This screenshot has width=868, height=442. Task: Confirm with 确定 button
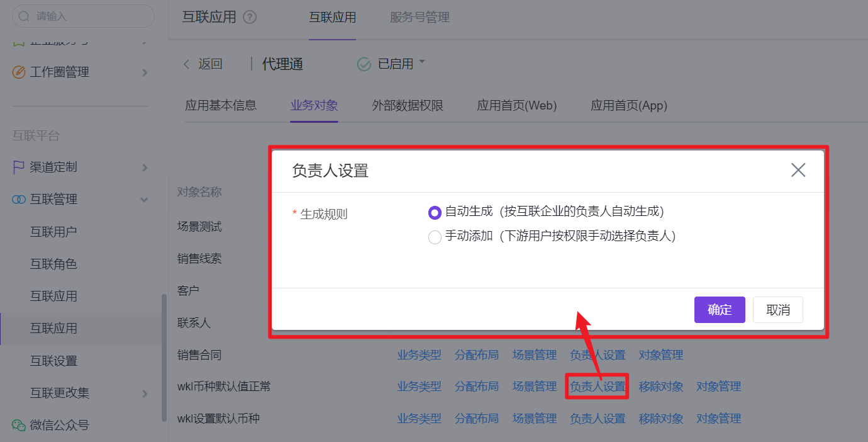coord(720,310)
